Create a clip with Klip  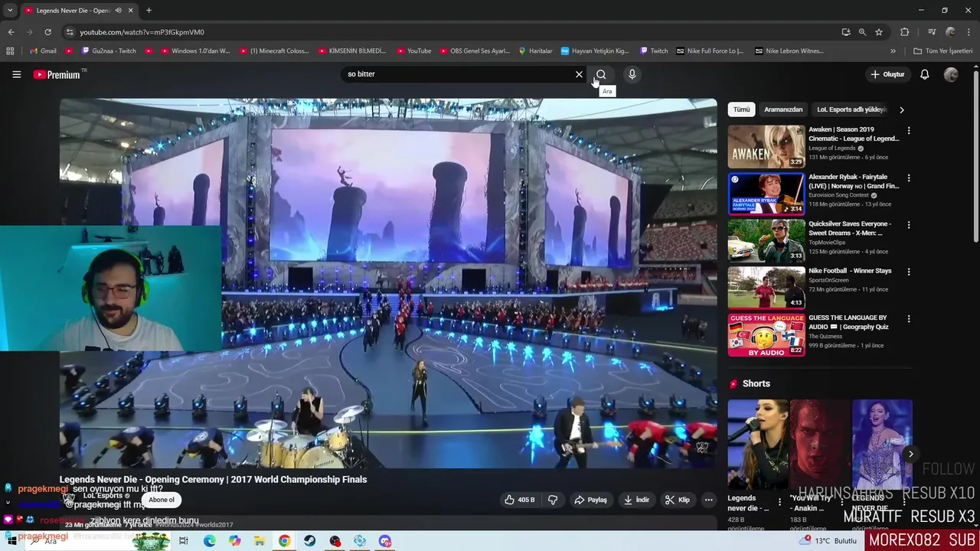point(677,500)
